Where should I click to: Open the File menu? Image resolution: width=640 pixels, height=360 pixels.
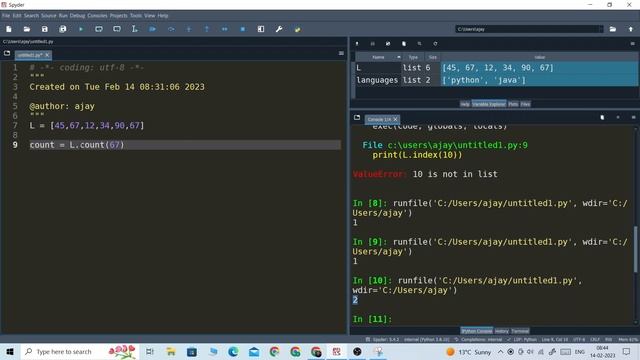pos(6,16)
